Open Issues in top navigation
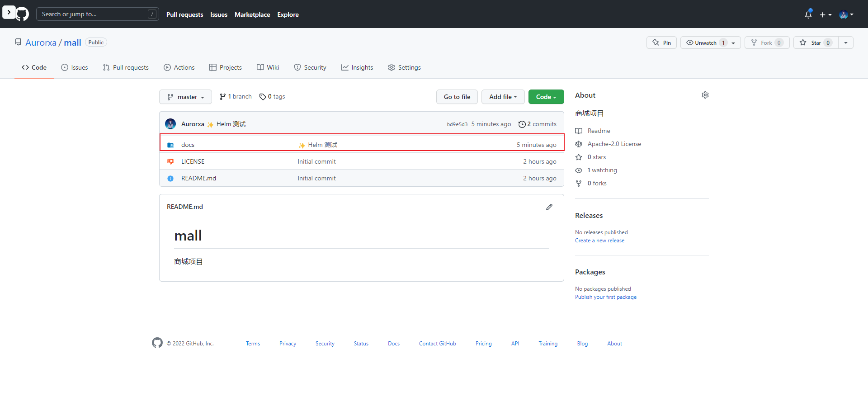Viewport: 868px width, 420px height. 219,14
